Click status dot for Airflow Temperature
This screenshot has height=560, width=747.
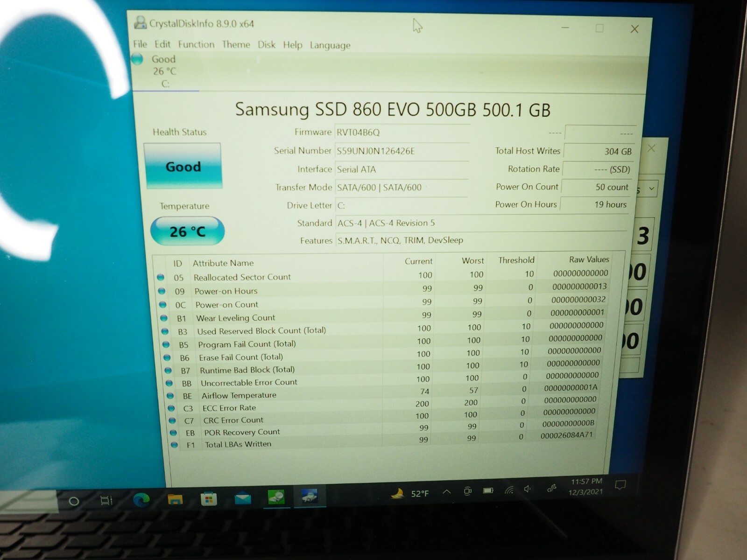170,396
